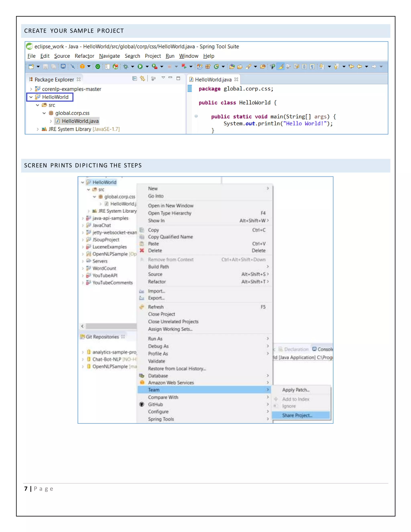
Task: Click Link with Editor icon in Package Explorer
Action: (x=142, y=78)
